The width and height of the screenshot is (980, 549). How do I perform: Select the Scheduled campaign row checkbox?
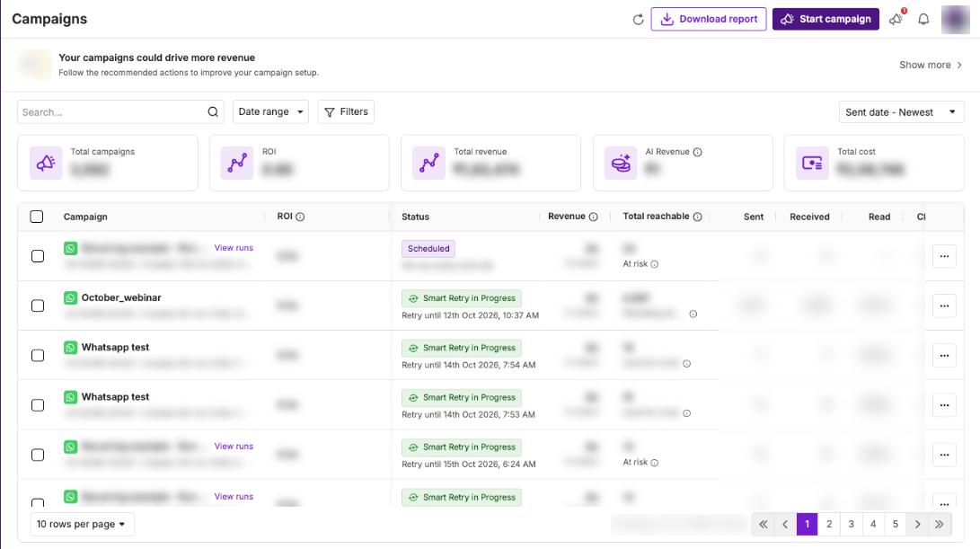(x=38, y=256)
